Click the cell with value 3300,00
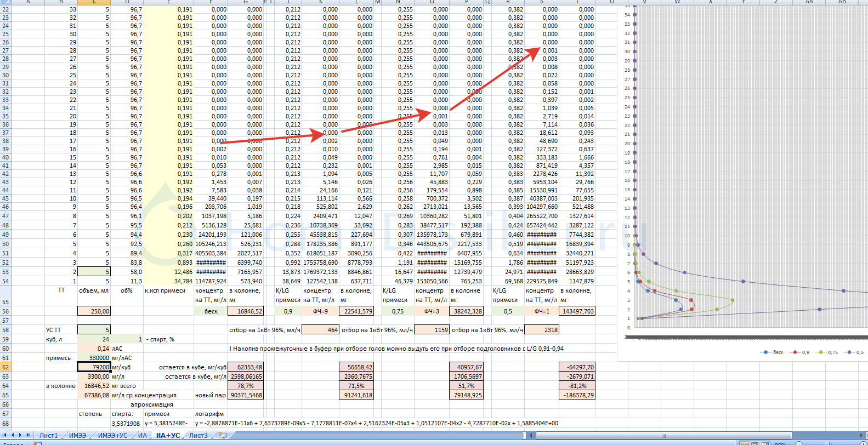Viewport: 868px width, 445px height. tap(94, 376)
